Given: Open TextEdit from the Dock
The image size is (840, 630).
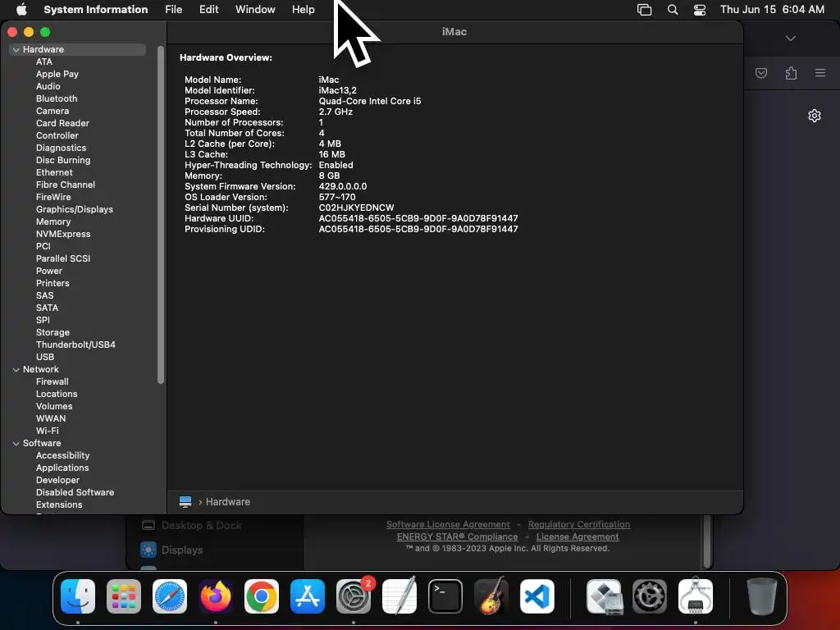Looking at the screenshot, I should pos(399,596).
